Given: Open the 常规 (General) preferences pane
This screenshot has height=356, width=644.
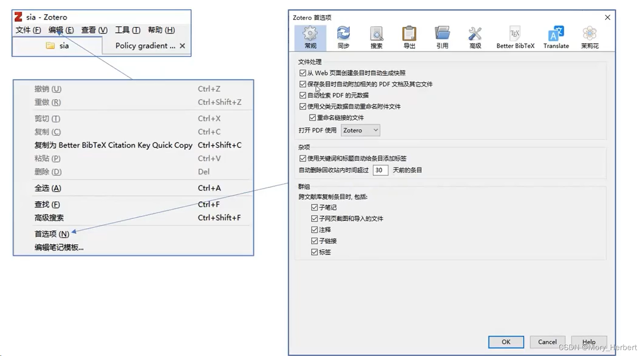Looking at the screenshot, I should [x=310, y=38].
